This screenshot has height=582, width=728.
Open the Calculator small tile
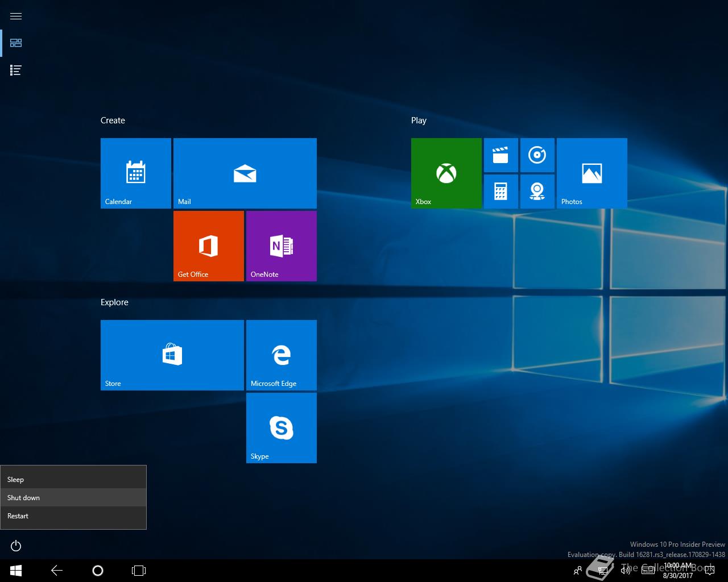(500, 192)
